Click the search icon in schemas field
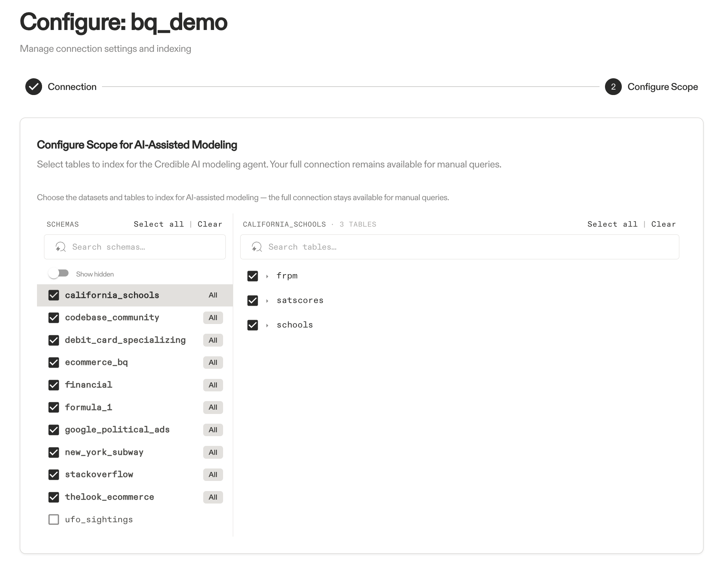The image size is (728, 567). (x=60, y=247)
